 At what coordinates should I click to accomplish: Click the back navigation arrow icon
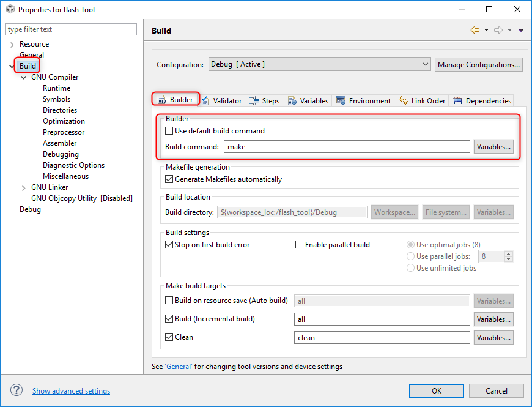475,30
